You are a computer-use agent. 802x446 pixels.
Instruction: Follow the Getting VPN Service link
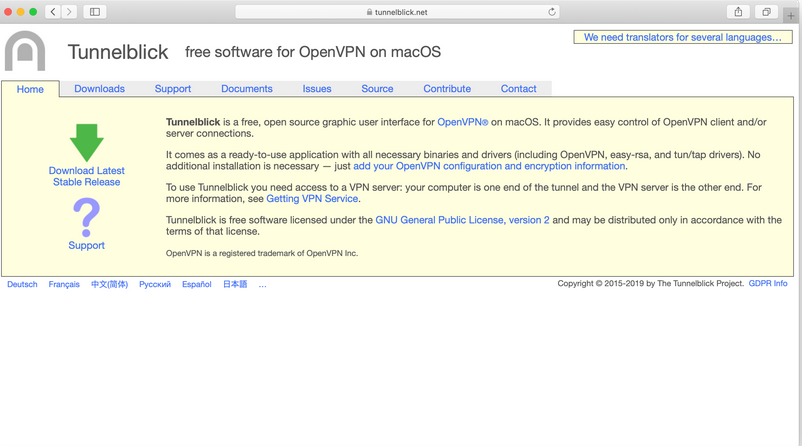[x=312, y=199]
